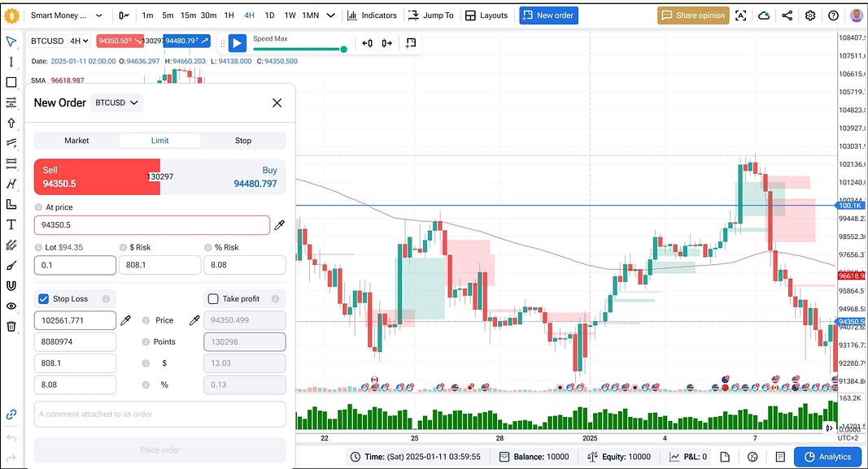
Task: Switch to the Market order tab
Action: click(76, 141)
